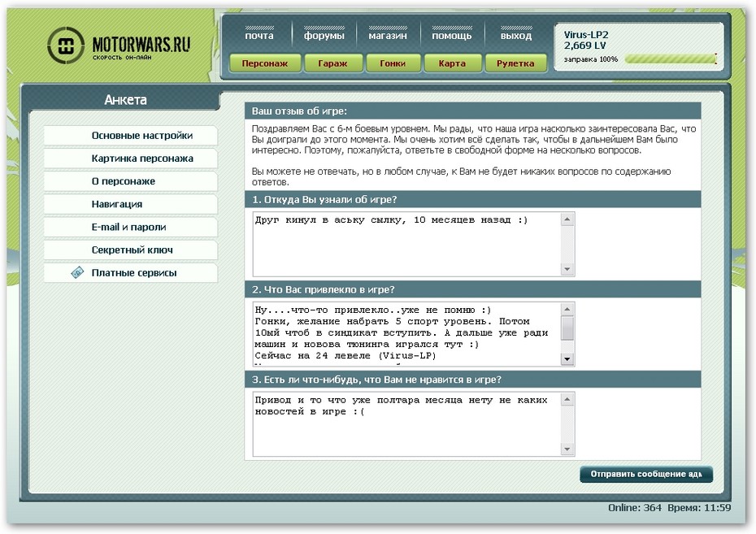
Task: Click scrollbar thumb in second answer box
Action: pos(567,328)
